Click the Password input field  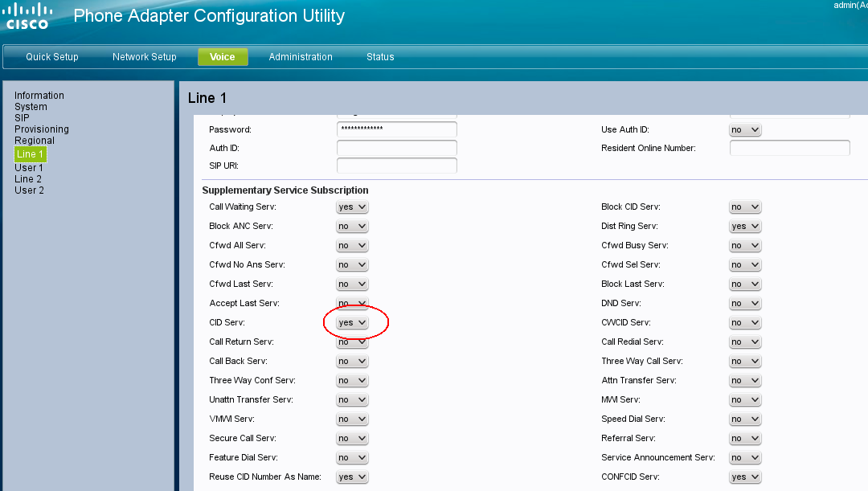(396, 129)
